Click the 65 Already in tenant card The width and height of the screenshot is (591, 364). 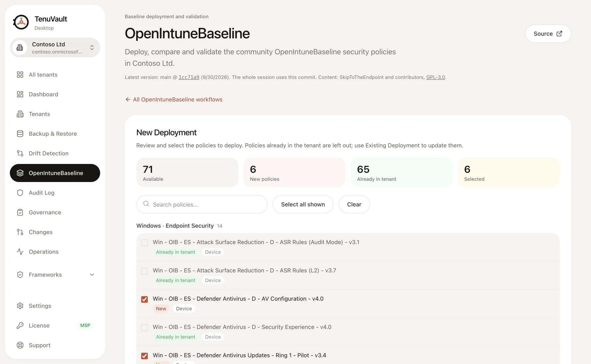pyautogui.click(x=401, y=172)
